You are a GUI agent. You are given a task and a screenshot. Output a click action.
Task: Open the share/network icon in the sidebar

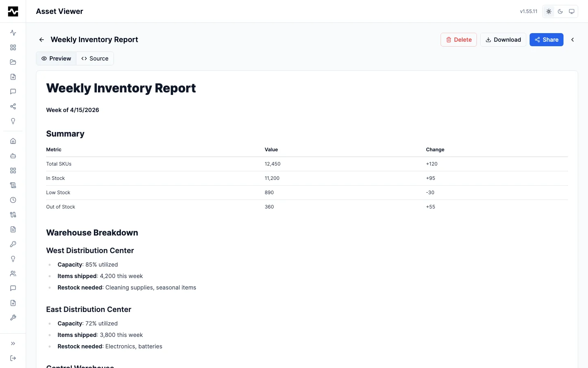pyautogui.click(x=13, y=106)
